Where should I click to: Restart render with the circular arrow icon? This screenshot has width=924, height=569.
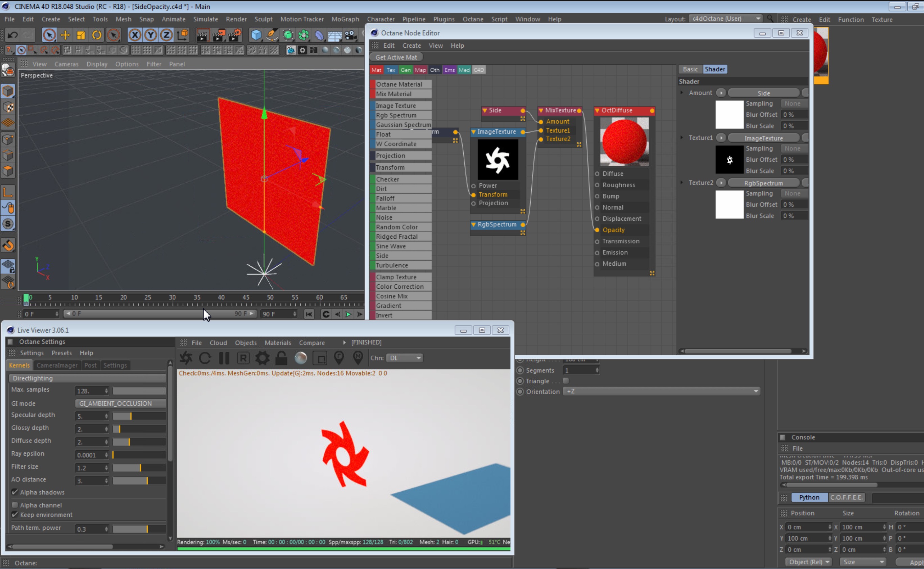click(x=205, y=358)
